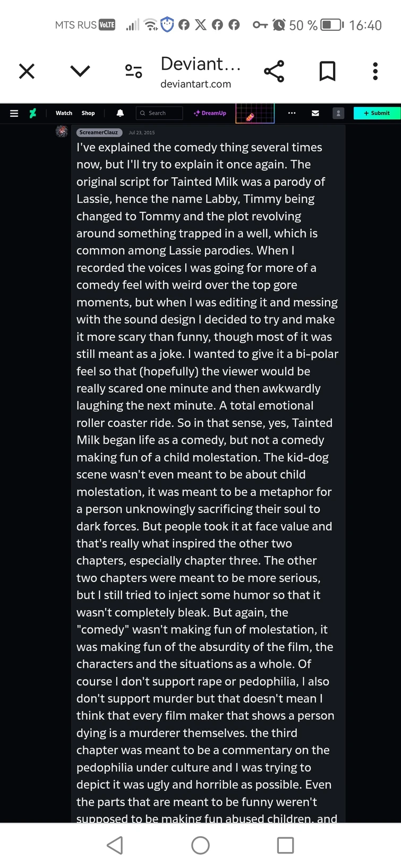Click the DeviantArt logo
This screenshot has height=868, width=401.
[33, 113]
